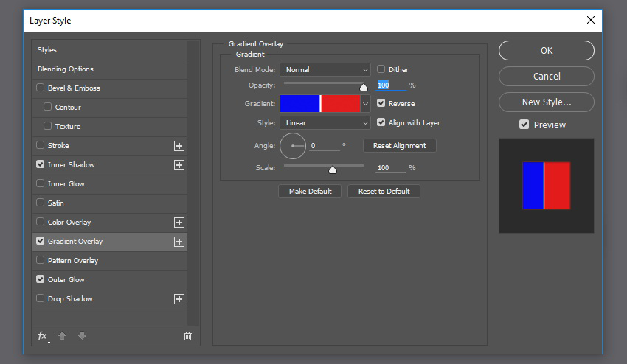Enable the Pattern Overlay checkbox

click(x=40, y=260)
